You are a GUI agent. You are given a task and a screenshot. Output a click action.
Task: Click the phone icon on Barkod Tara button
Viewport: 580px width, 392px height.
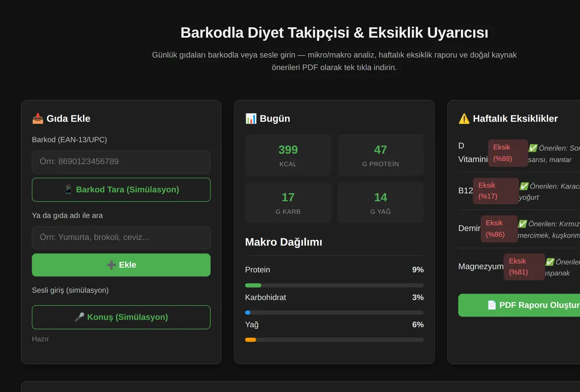tap(69, 189)
